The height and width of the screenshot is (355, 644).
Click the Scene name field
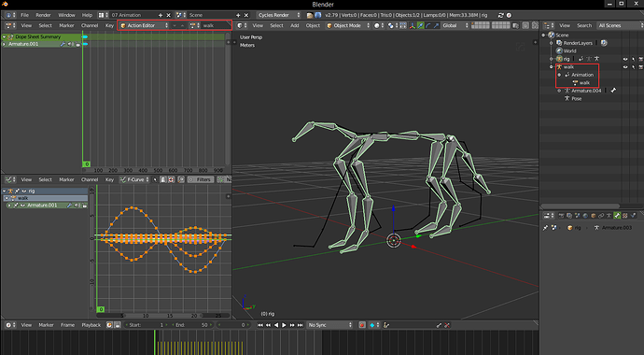[210, 15]
